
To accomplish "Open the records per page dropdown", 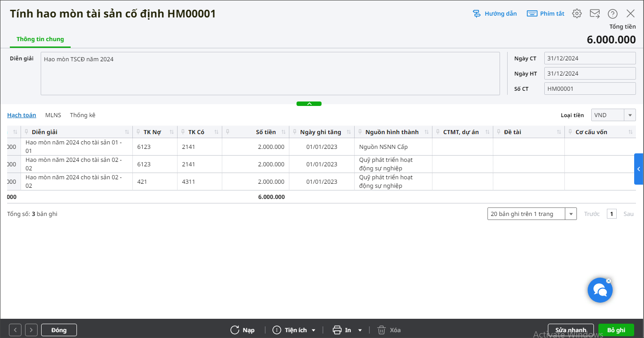I will (x=571, y=214).
